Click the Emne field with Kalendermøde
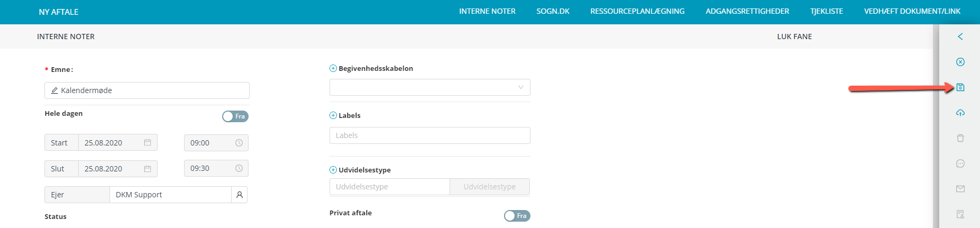 (x=147, y=90)
